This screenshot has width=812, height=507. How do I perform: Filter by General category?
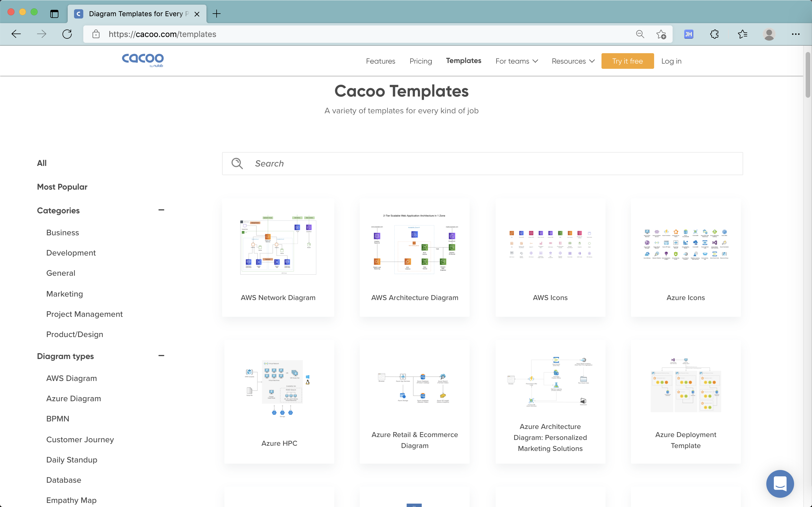61,273
